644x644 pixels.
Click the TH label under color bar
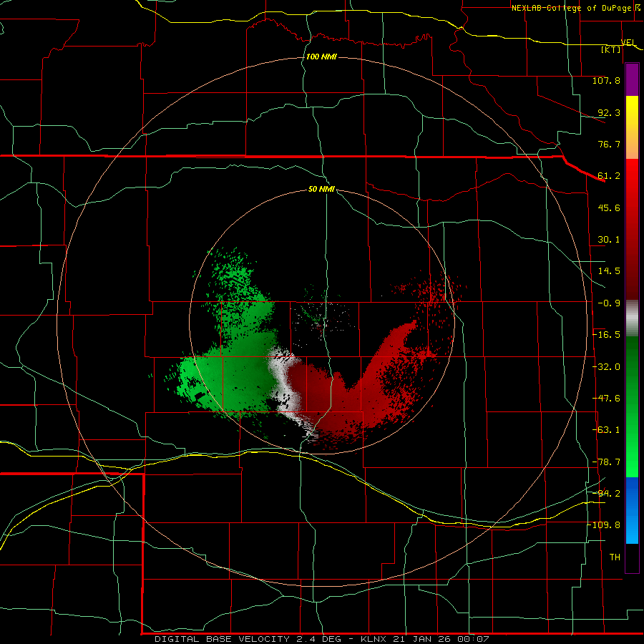click(x=615, y=557)
